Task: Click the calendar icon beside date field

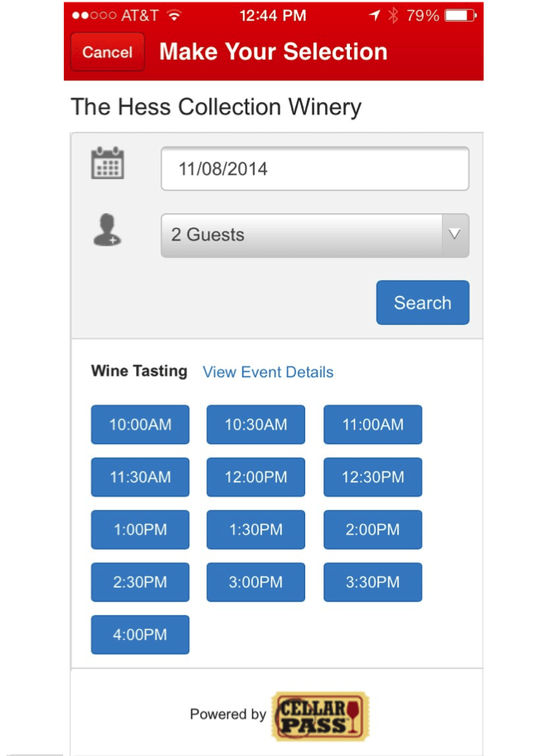Action: pos(108,163)
